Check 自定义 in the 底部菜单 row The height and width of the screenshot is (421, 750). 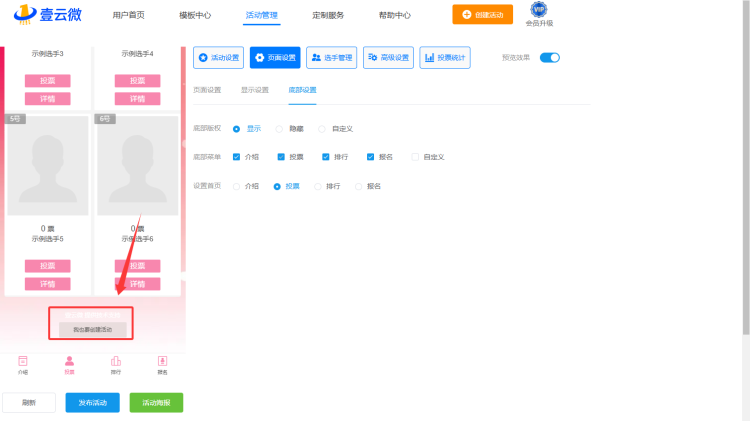pos(416,157)
